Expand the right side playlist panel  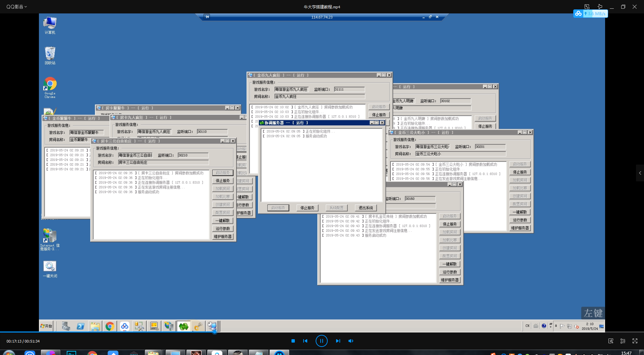(x=640, y=173)
